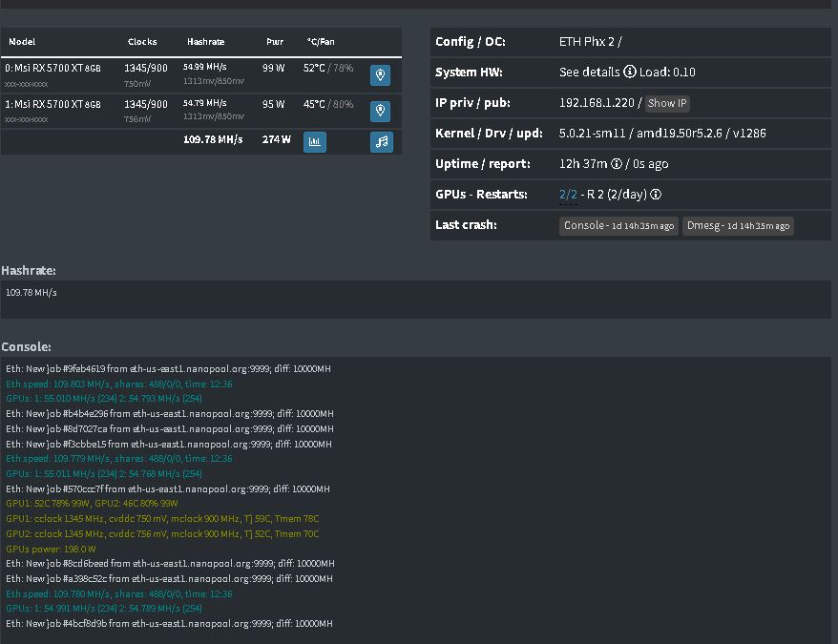Click console line with job #4bcf8d9b
This screenshot has width=838, height=644.
169,624
